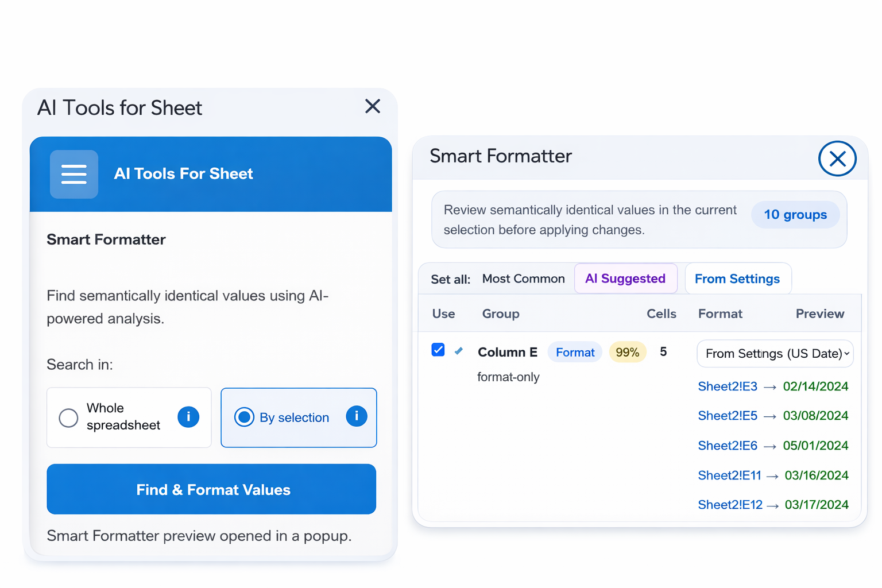Open the Sheet2!E6 cell link
The image size is (882, 588).
pyautogui.click(x=728, y=446)
